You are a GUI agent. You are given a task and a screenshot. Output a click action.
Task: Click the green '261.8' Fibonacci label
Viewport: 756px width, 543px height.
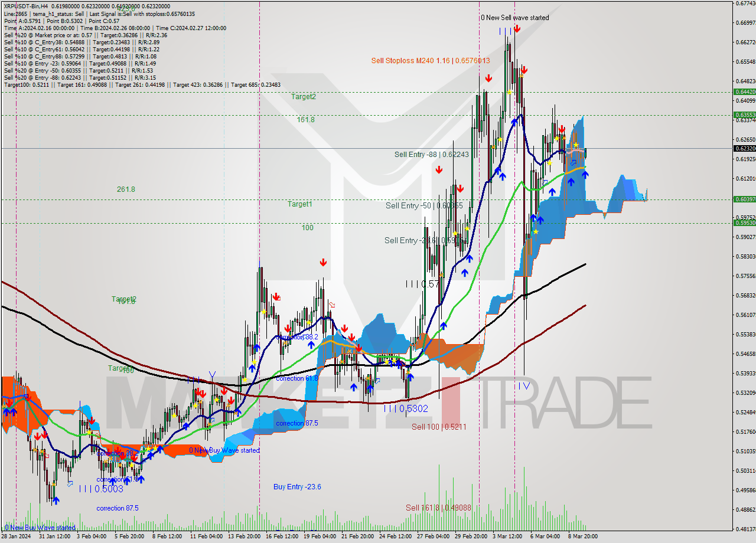click(126, 189)
